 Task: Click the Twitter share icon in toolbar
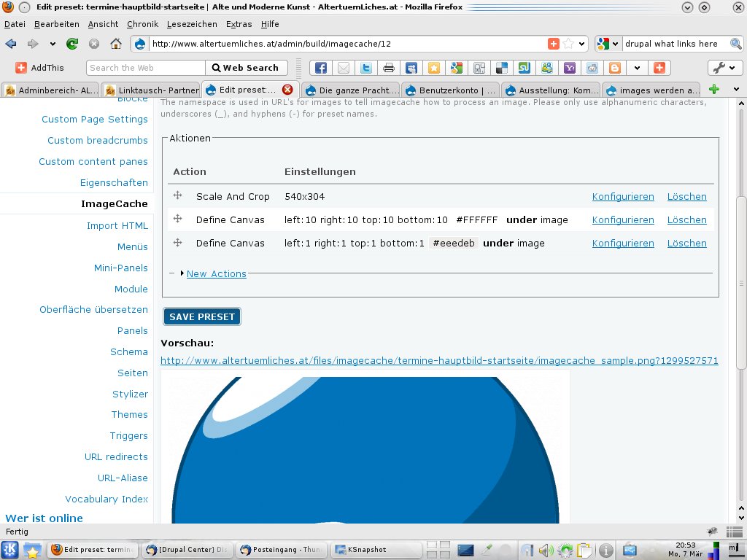pos(366,68)
